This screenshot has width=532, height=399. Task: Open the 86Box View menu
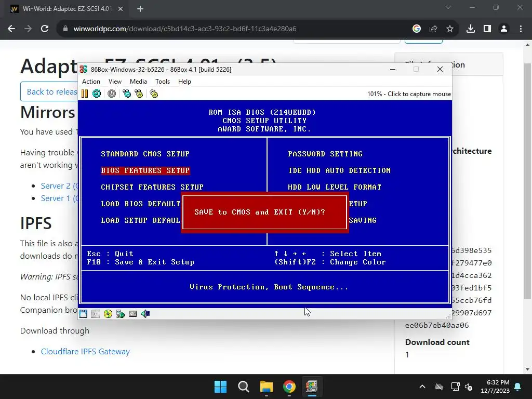click(x=115, y=82)
